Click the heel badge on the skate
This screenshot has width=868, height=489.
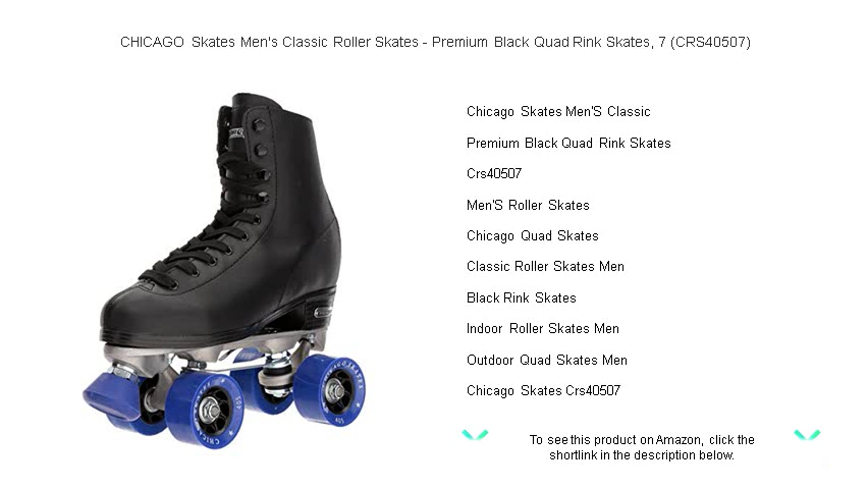tap(323, 312)
